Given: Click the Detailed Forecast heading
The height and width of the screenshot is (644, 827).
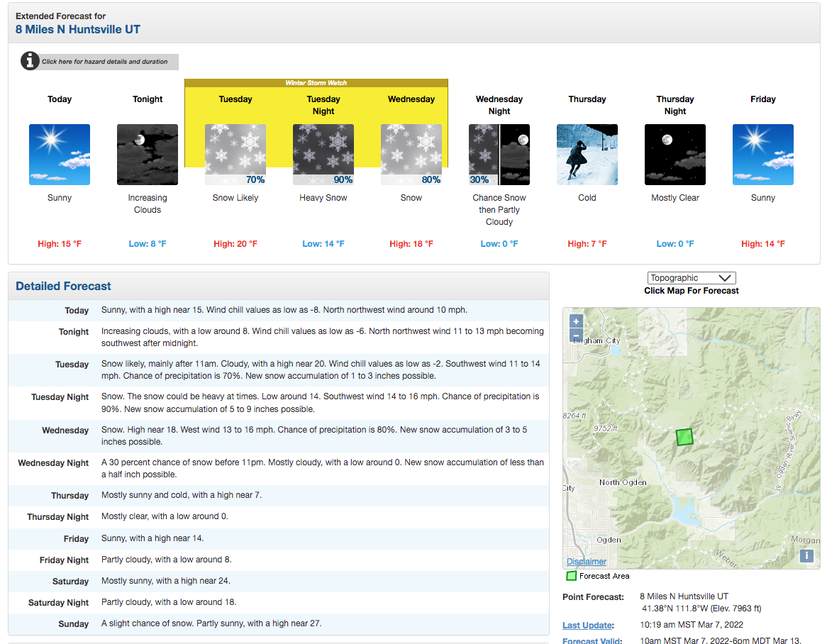Looking at the screenshot, I should (x=63, y=287).
